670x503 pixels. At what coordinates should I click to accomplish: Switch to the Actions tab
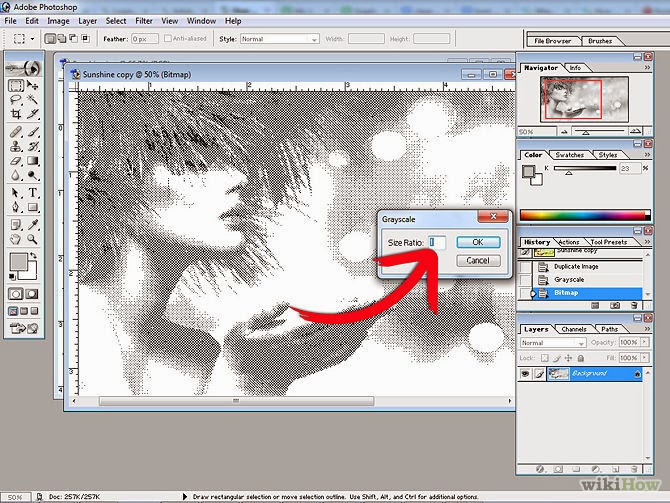[569, 242]
